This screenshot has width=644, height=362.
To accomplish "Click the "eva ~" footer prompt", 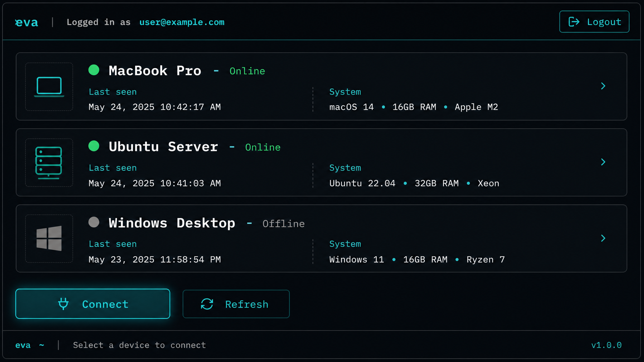I will (30, 345).
